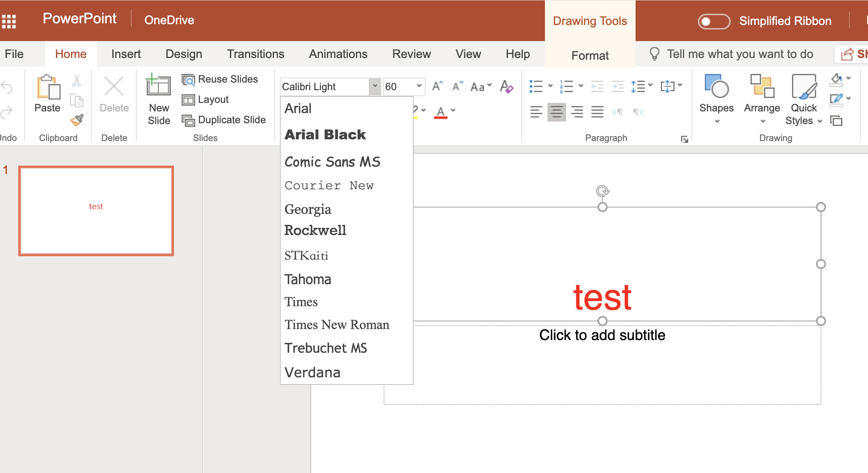The width and height of the screenshot is (868, 473).
Task: Click Increase Font Size icon
Action: point(437,86)
